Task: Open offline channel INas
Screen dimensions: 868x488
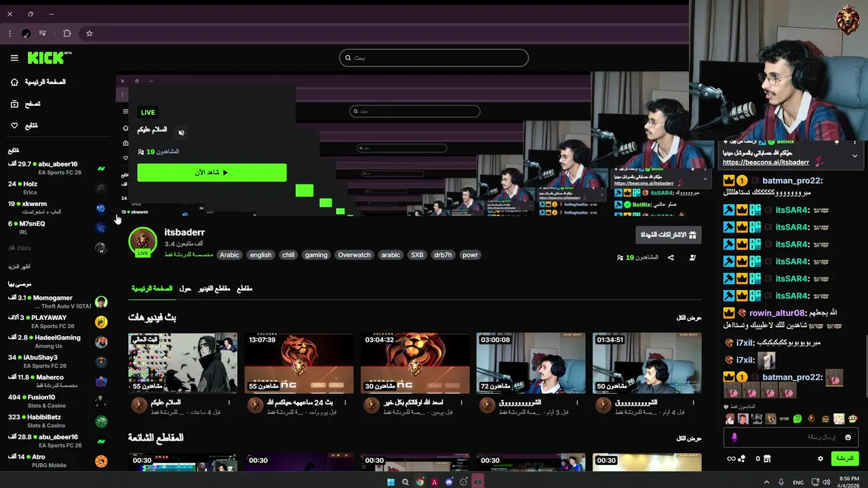Action: point(58,248)
